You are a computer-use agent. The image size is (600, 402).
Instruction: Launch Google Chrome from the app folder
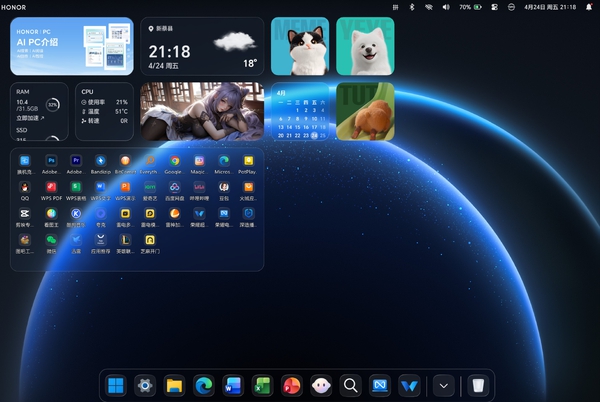(x=175, y=161)
